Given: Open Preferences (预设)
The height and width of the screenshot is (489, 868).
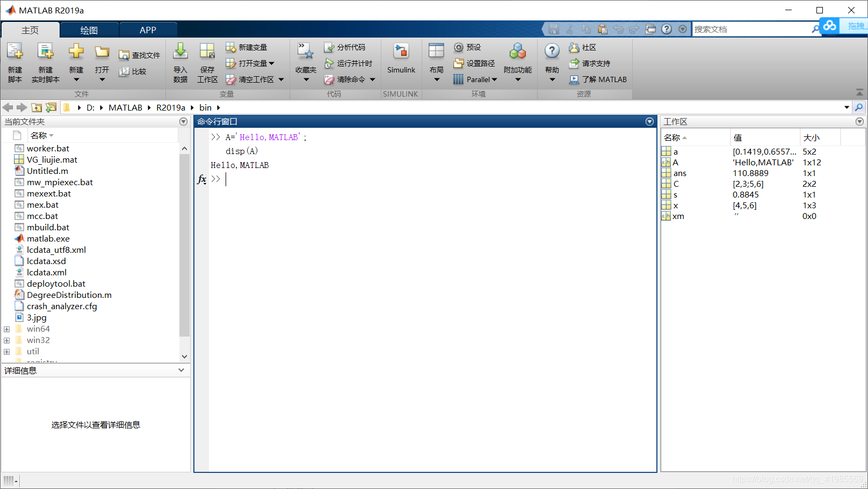Looking at the screenshot, I should [467, 47].
